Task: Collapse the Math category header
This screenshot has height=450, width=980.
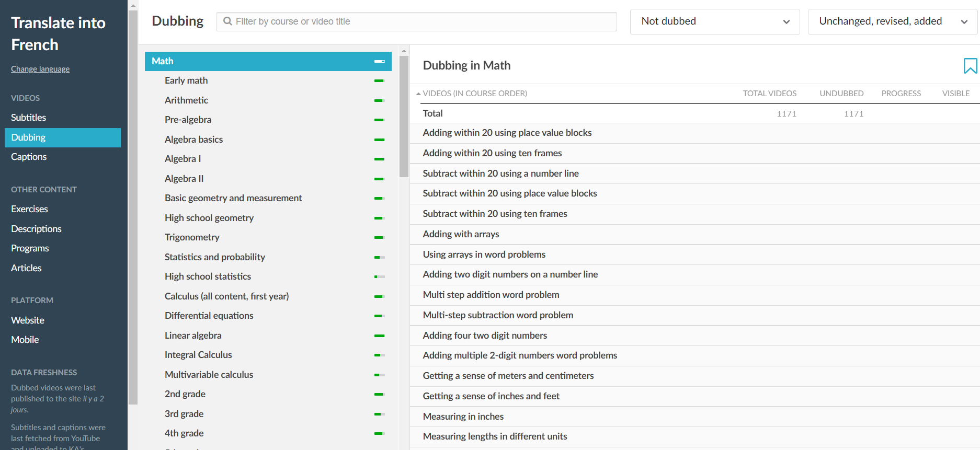Action: click(379, 61)
